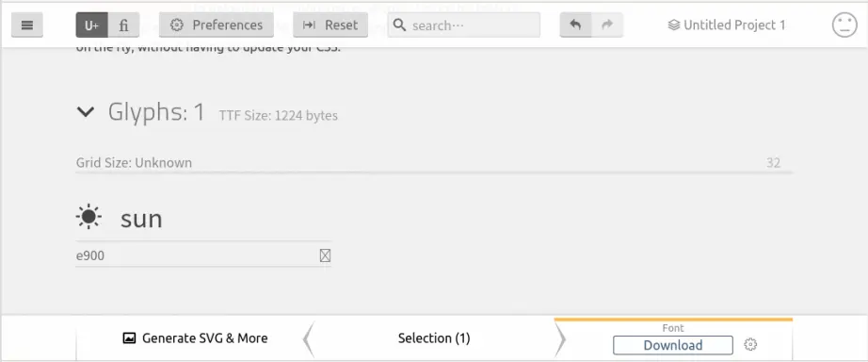Edit the sun glyph name
The height and width of the screenshot is (362, 868).
[x=142, y=219]
